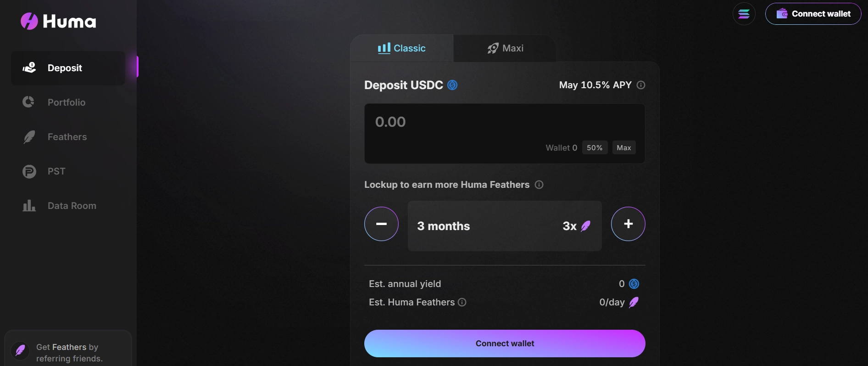Open Portfolio via its pie chart icon
This screenshot has height=366, width=868.
pos(28,102)
